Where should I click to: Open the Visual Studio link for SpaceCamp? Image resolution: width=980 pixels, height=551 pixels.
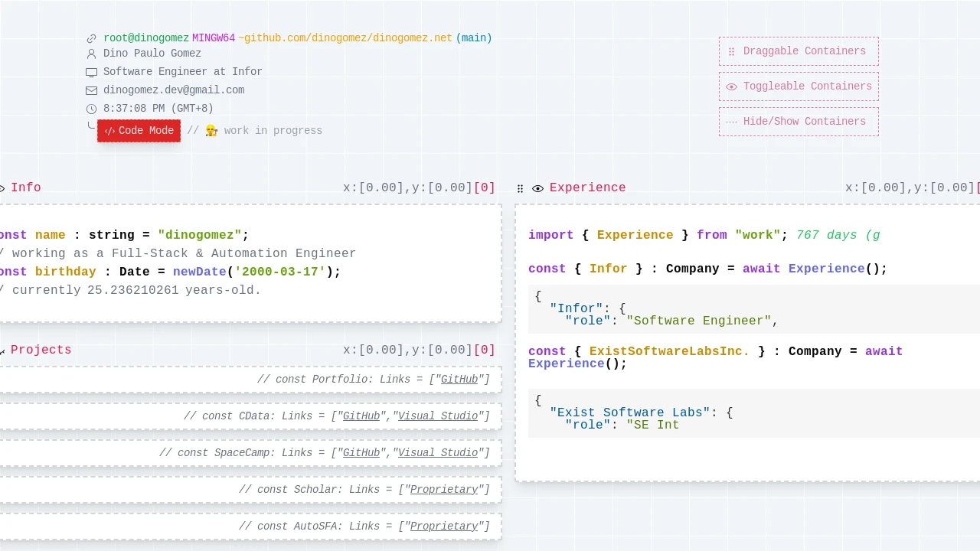(x=438, y=453)
